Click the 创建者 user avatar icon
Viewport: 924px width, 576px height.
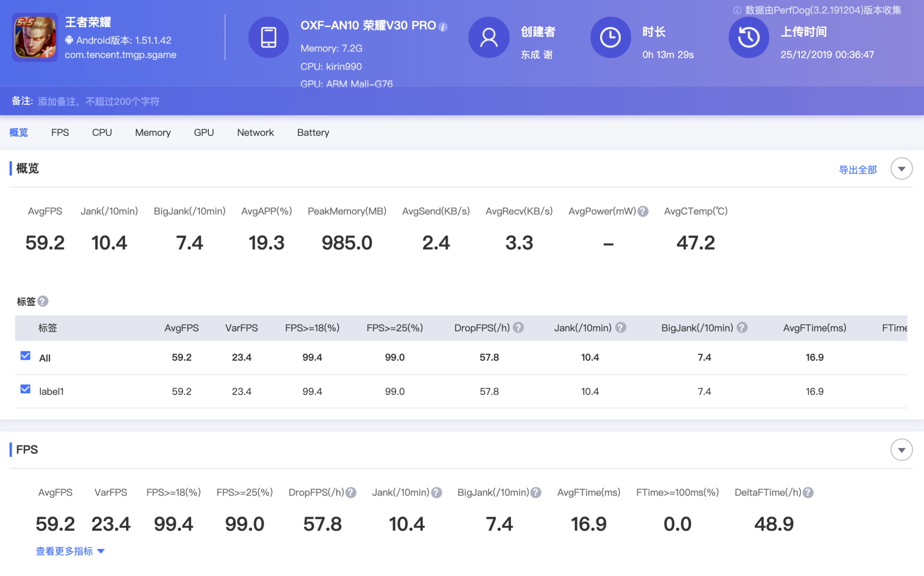(488, 37)
